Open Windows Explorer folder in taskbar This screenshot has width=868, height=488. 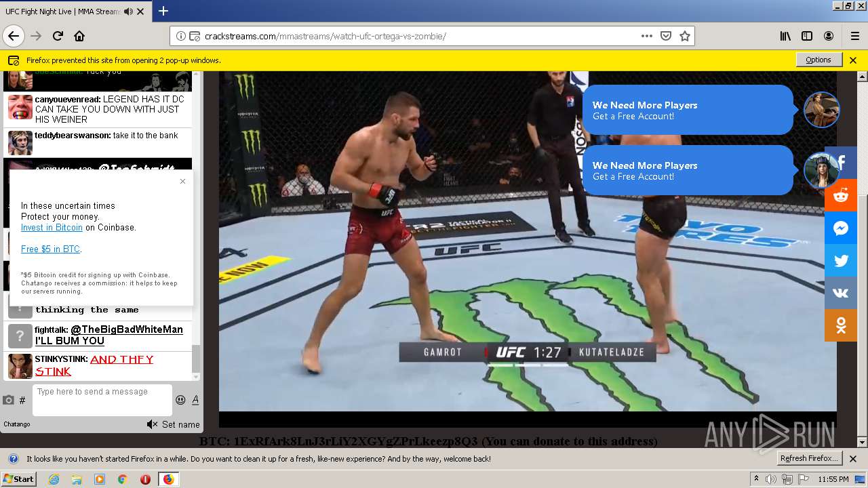coord(77,479)
